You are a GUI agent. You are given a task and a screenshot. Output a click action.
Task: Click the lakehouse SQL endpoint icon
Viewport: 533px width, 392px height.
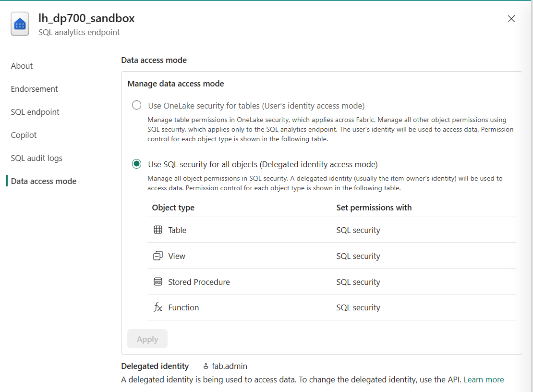tap(20, 24)
